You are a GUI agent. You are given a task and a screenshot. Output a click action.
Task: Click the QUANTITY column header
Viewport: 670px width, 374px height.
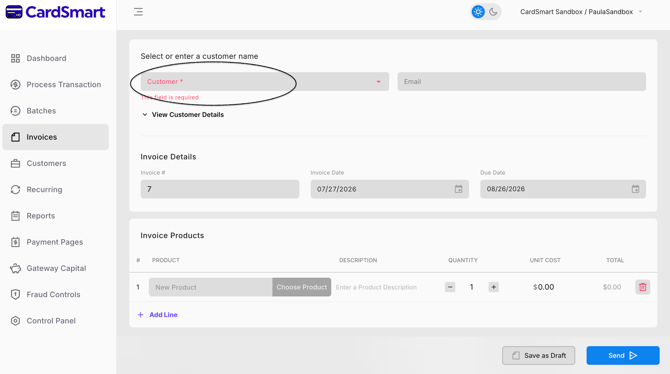click(x=463, y=260)
